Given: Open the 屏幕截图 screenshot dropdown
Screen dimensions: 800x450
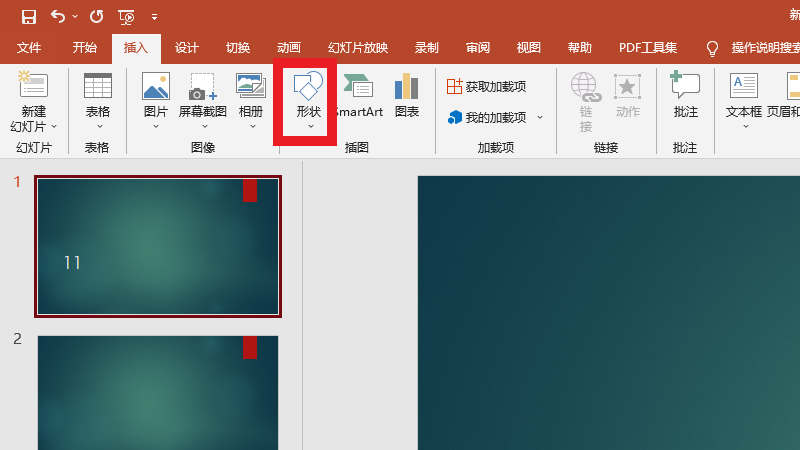Looking at the screenshot, I should tap(203, 126).
